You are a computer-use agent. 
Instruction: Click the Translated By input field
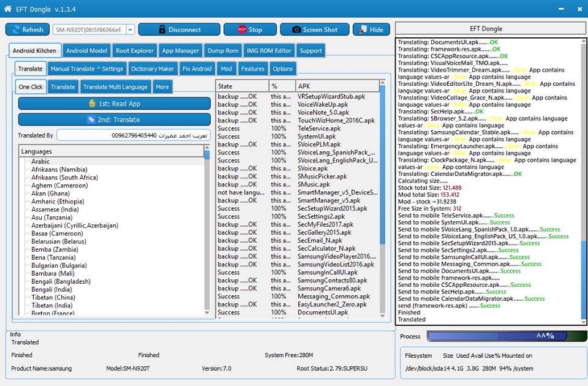pyautogui.click(x=134, y=135)
